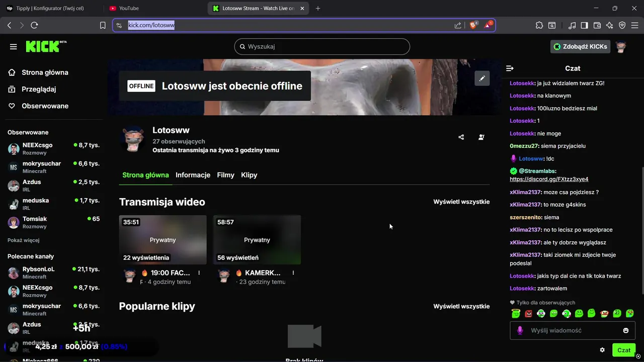
Task: Go to Strona główna in sidebar
Action: click(38, 72)
